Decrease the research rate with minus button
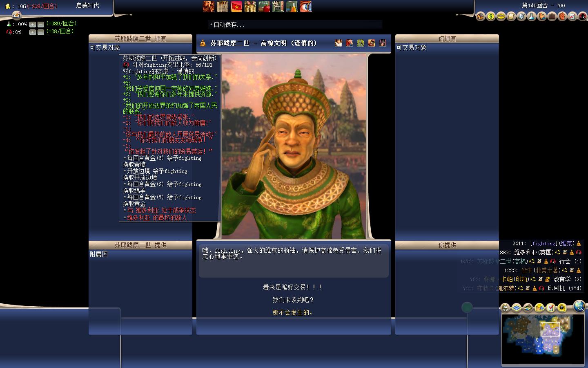Viewport: 588px width, 368px height. tap(41, 25)
